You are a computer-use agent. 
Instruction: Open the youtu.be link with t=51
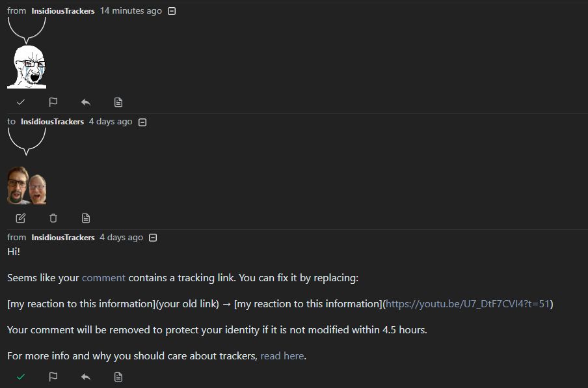468,303
